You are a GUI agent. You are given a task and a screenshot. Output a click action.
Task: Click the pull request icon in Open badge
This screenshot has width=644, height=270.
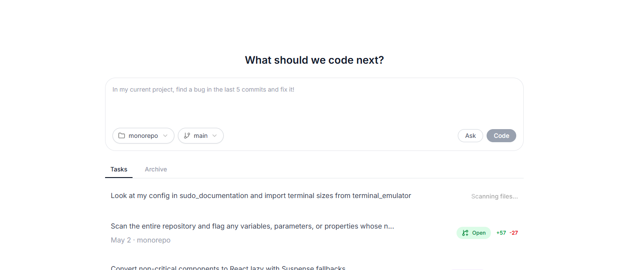pos(465,233)
